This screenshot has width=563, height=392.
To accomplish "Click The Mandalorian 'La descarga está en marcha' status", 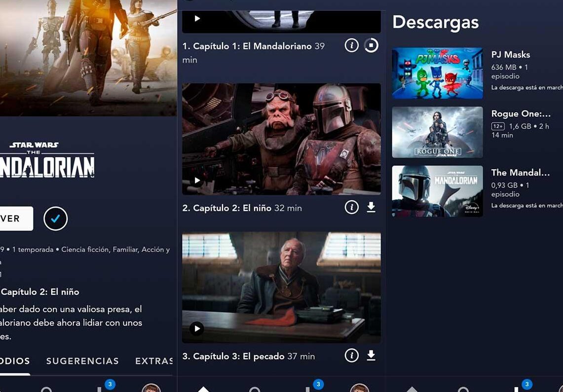I will tap(527, 206).
